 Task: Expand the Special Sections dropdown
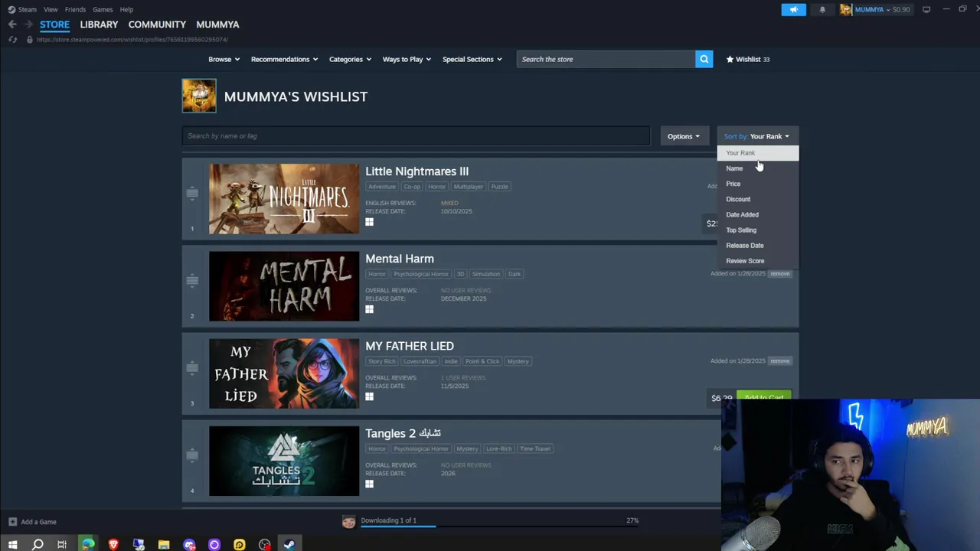[x=472, y=59]
